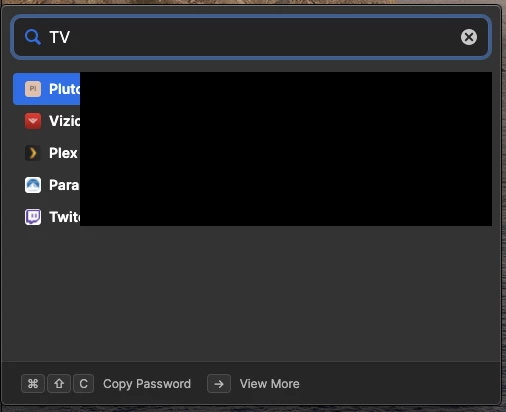Focus the search field containing TV
Image resolution: width=506 pixels, height=412 pixels.
[x=251, y=37]
